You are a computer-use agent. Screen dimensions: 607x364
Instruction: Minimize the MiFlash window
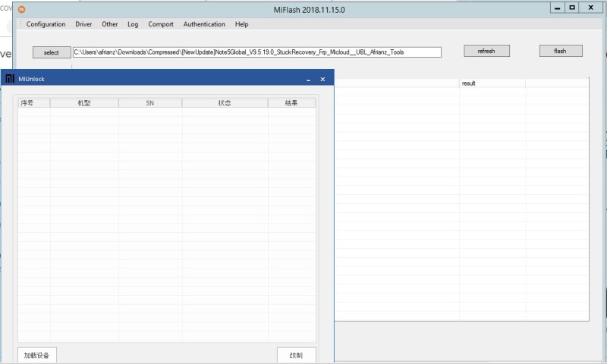pos(558,8)
